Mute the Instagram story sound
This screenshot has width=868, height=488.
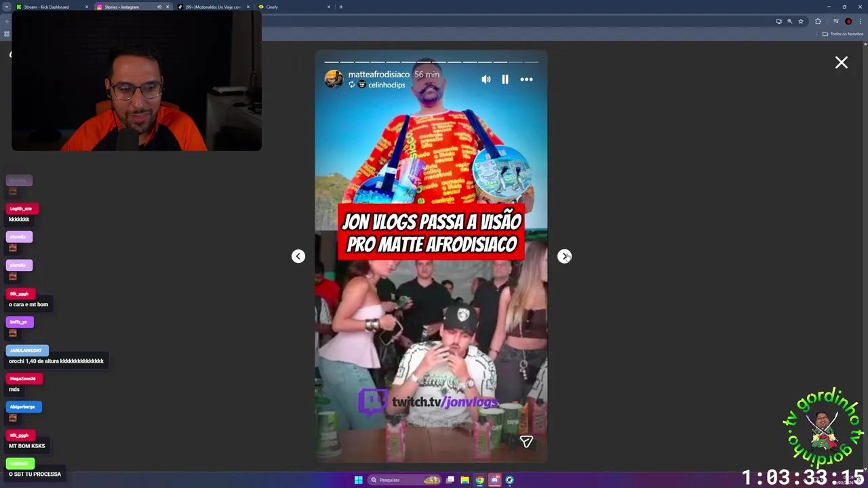pos(486,79)
